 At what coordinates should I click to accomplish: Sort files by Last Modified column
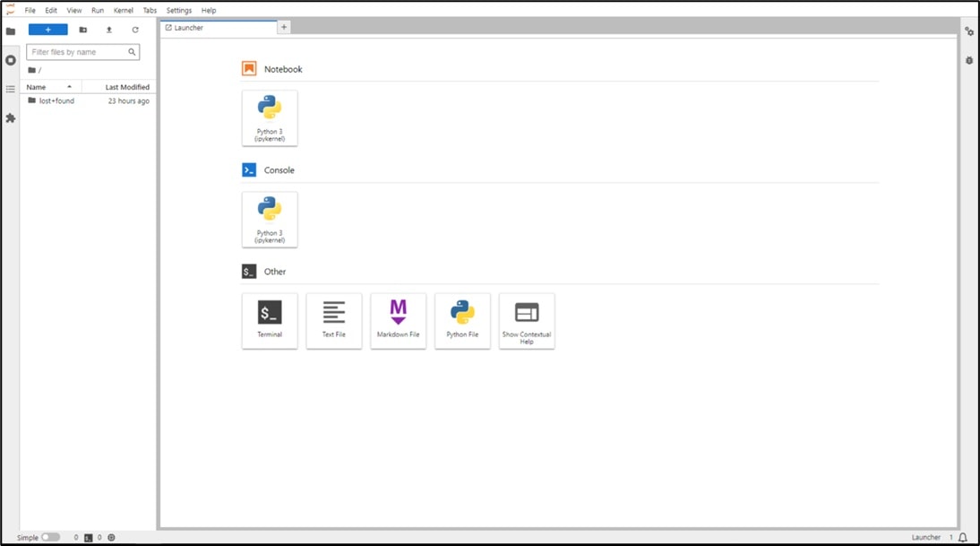(119, 87)
